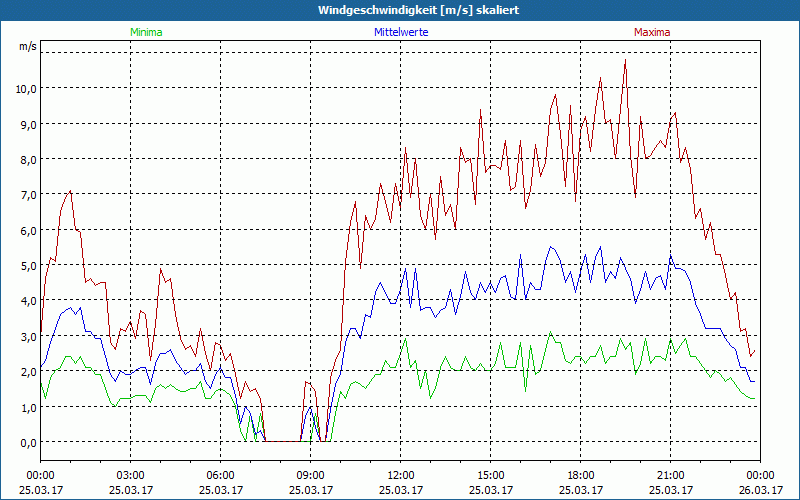Viewport: 800px width, 500px height.
Task: Click the 06:00 time axis label
Action: pyautogui.click(x=220, y=476)
